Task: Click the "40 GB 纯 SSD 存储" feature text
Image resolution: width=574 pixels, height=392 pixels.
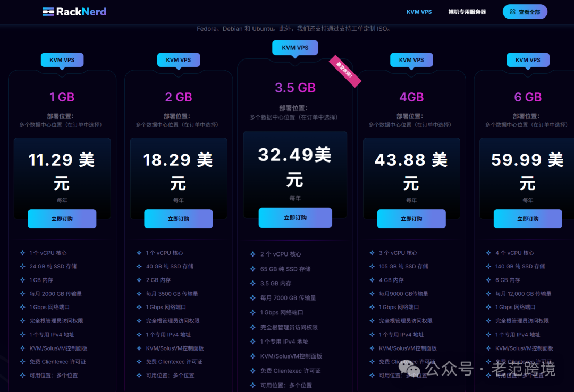Action: [x=170, y=267]
